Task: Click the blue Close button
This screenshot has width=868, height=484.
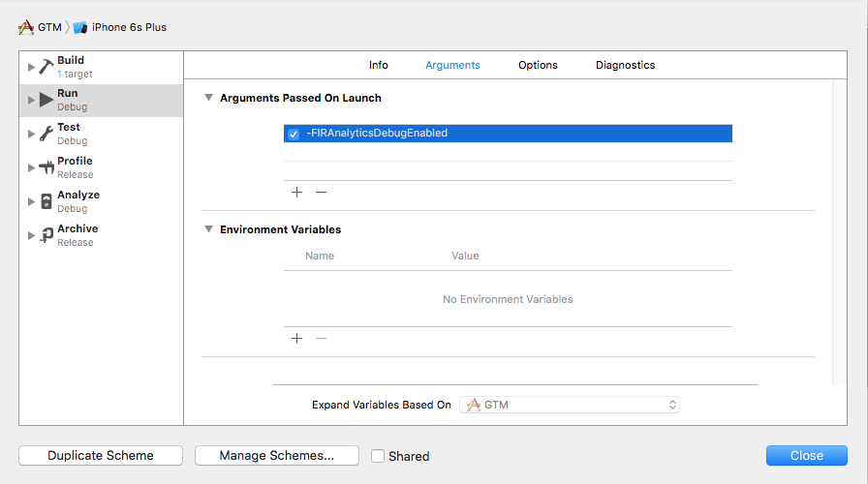Action: 807,456
